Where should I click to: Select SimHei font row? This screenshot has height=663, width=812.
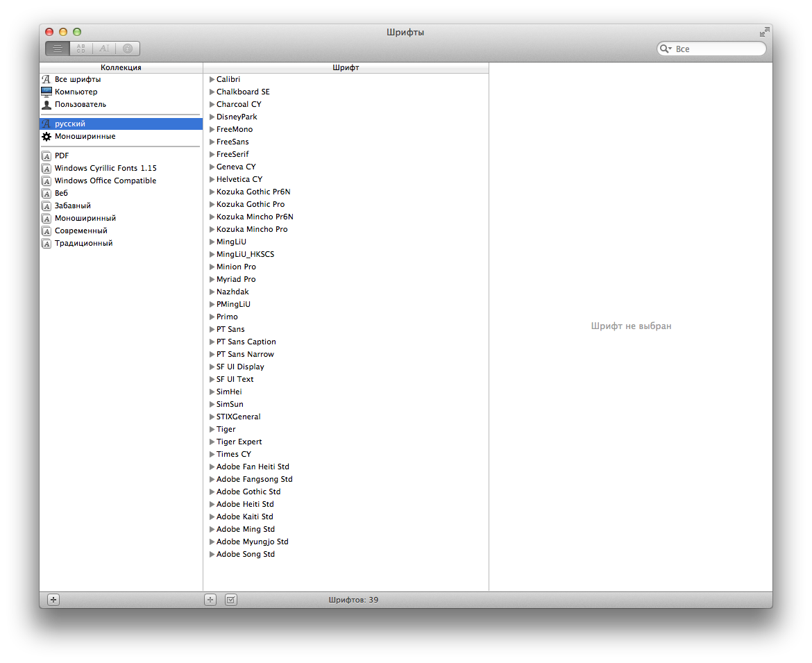pyautogui.click(x=346, y=392)
